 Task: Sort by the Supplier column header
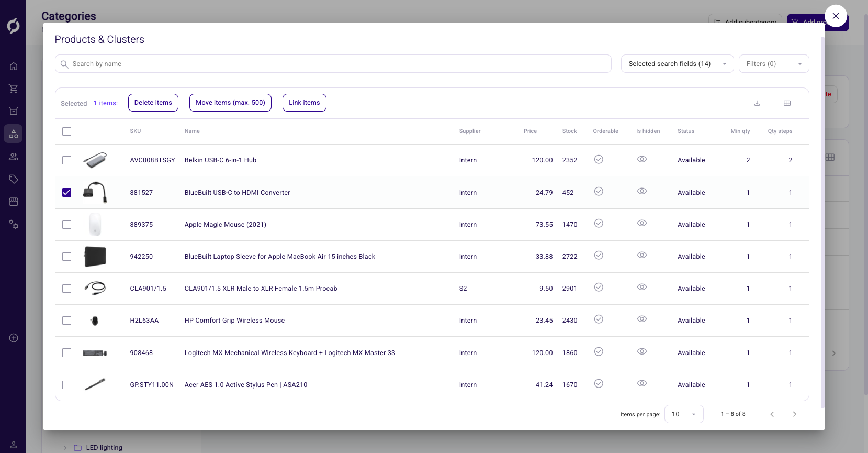tap(470, 131)
